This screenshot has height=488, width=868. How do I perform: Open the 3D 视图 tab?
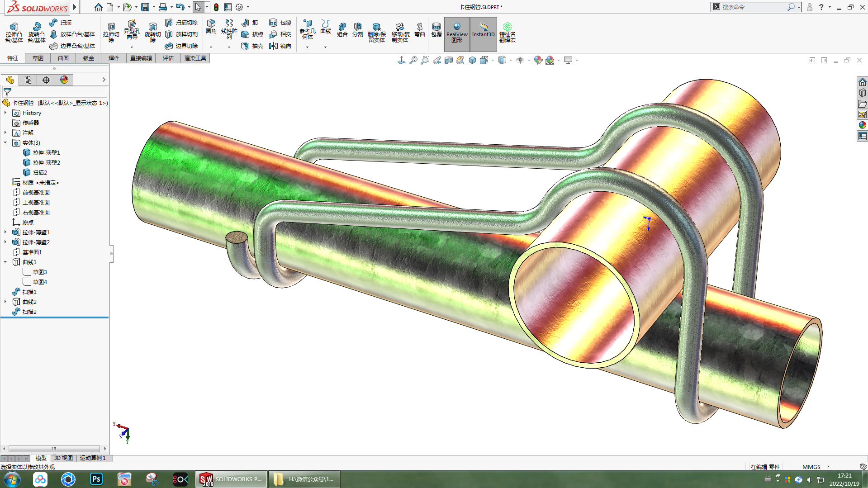tap(63, 458)
